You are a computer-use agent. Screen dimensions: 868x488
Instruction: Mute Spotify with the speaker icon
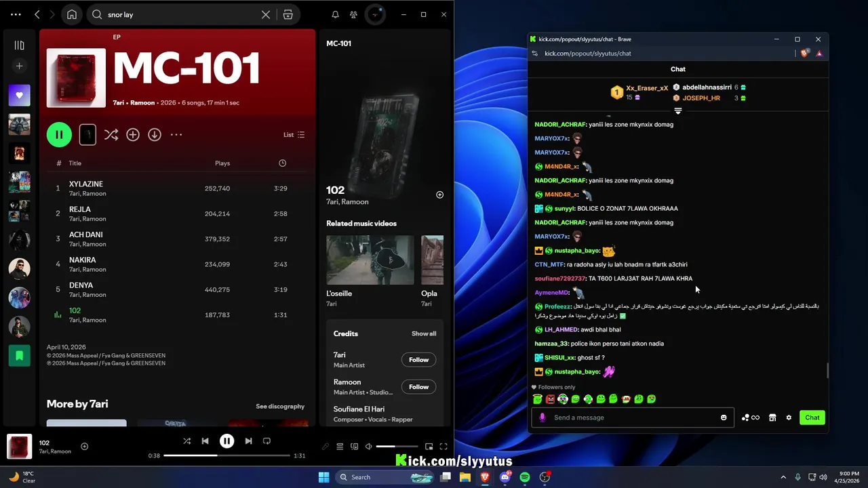368,446
